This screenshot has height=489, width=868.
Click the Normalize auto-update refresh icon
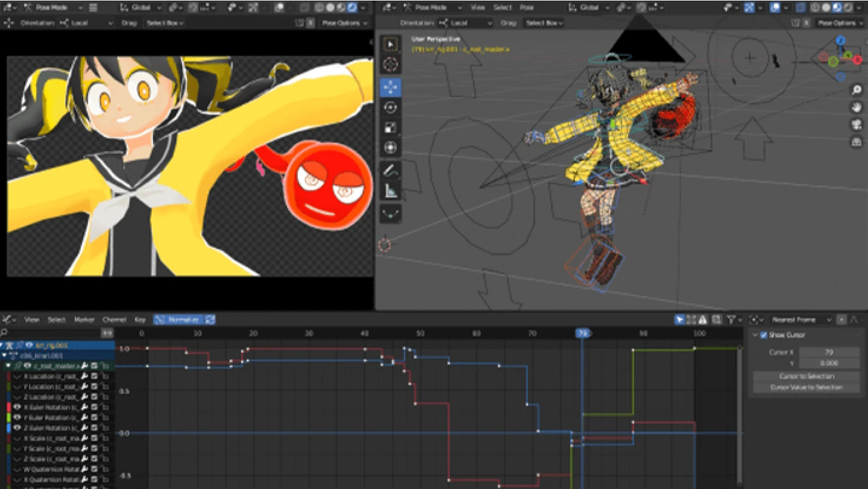pyautogui.click(x=210, y=320)
